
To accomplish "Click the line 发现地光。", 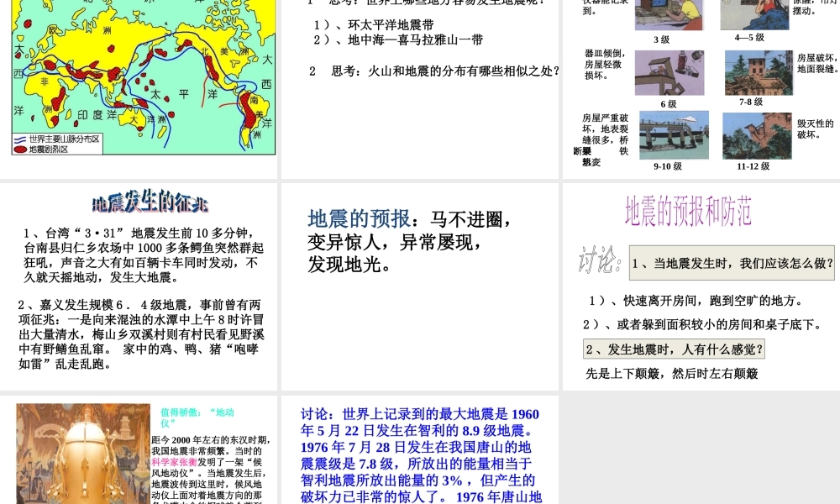I will [x=350, y=265].
